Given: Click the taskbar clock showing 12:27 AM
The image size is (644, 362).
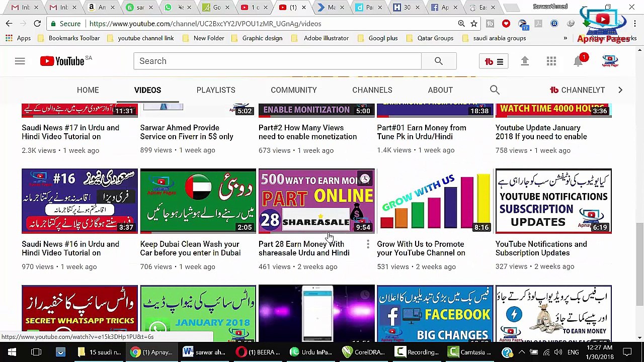Looking at the screenshot, I should point(599,352).
